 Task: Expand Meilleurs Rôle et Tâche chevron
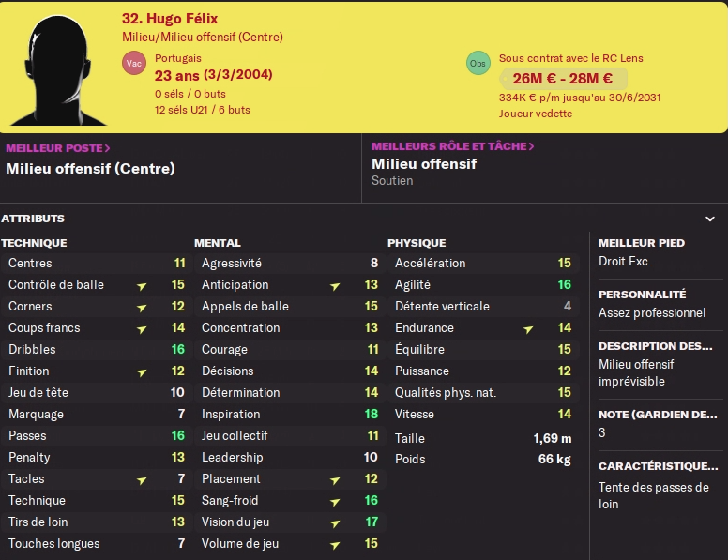(531, 146)
